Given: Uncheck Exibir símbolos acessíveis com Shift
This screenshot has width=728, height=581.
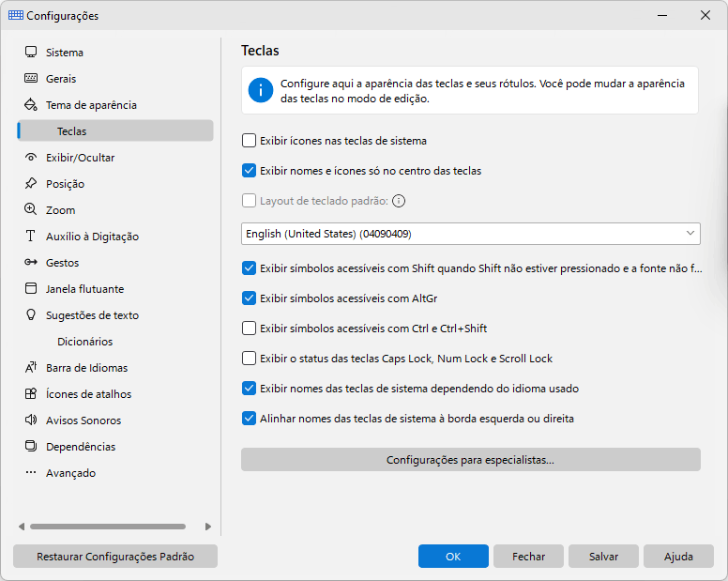Looking at the screenshot, I should tap(249, 268).
